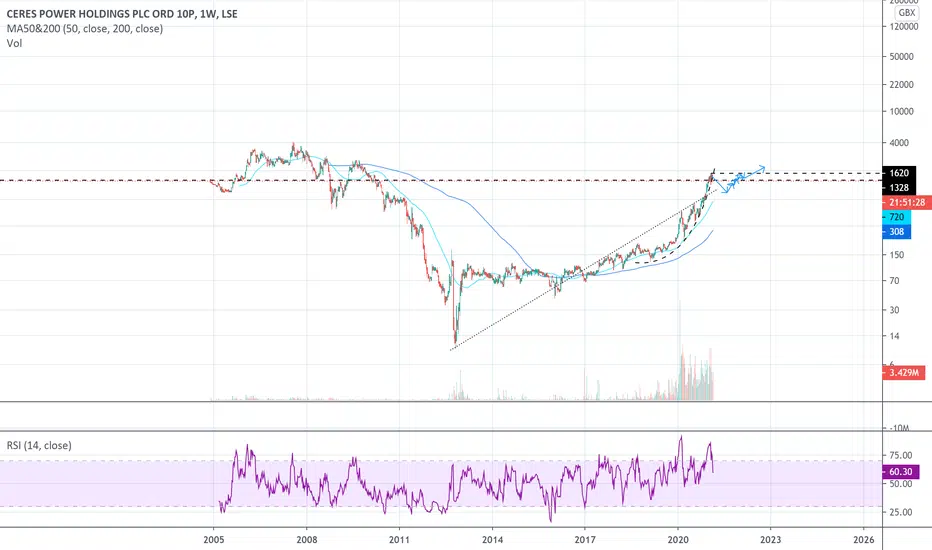Click the 14 price scale label
Image resolution: width=932 pixels, height=550 pixels.
click(894, 336)
